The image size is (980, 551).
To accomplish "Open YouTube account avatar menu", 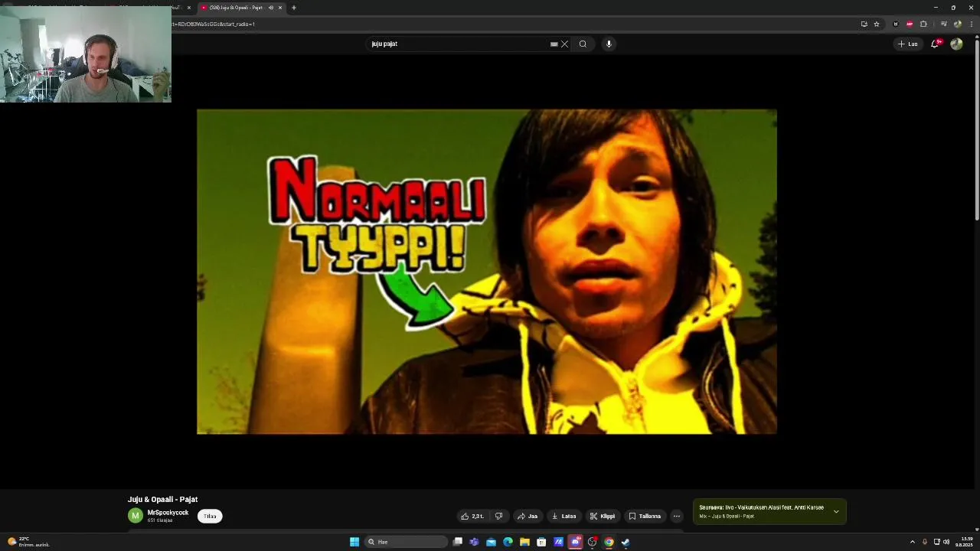I will pyautogui.click(x=956, y=44).
